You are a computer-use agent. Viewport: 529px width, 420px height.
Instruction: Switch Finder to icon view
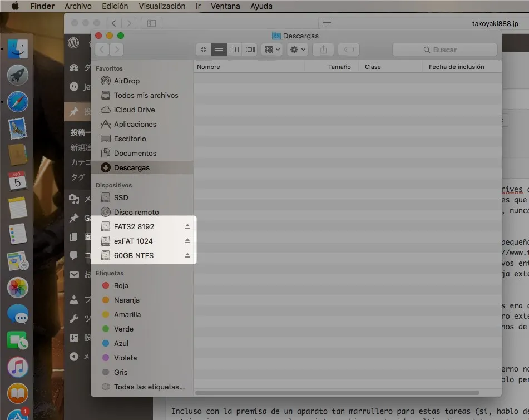(204, 50)
